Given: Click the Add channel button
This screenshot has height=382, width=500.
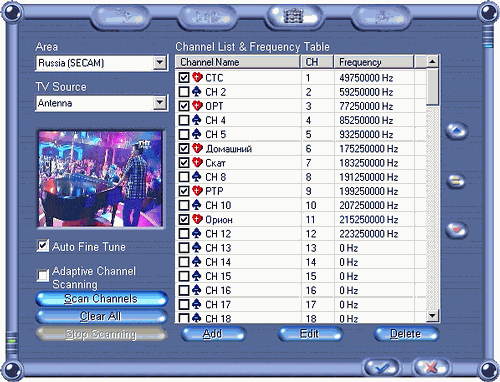Looking at the screenshot, I should 213,334.
